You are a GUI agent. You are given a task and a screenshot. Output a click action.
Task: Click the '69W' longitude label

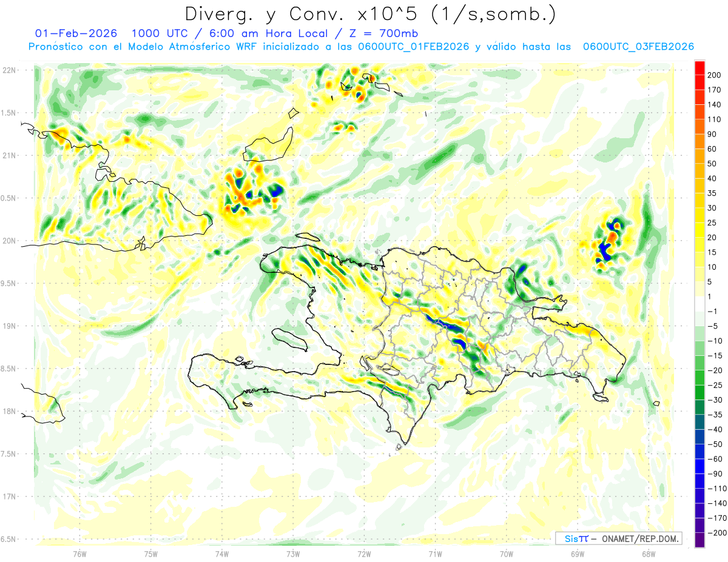click(x=578, y=554)
